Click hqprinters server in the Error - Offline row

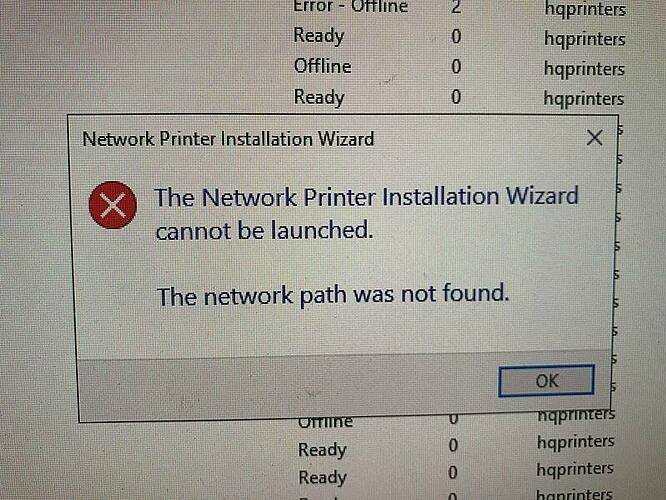tap(585, 8)
